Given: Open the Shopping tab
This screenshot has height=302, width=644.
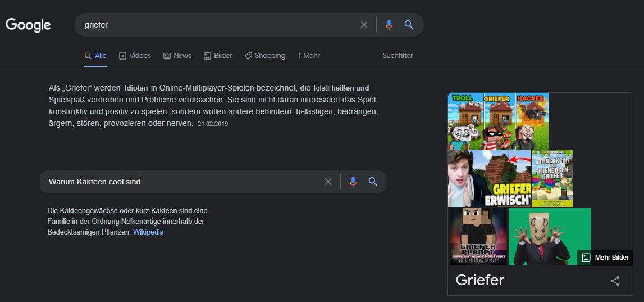Looking at the screenshot, I should [265, 56].
